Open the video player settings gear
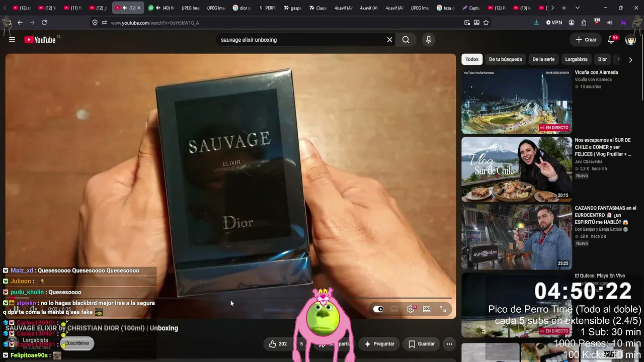 click(411, 309)
